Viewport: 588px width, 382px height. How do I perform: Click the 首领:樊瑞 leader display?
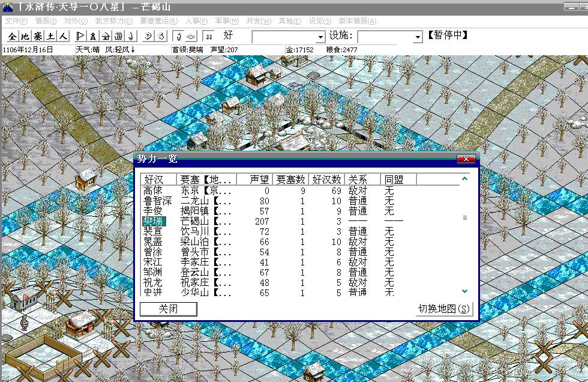click(187, 49)
